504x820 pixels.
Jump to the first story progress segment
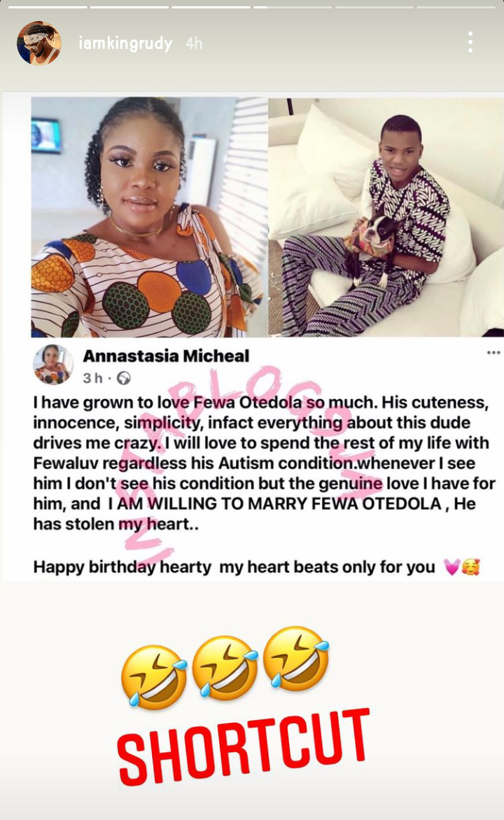click(48, 7)
